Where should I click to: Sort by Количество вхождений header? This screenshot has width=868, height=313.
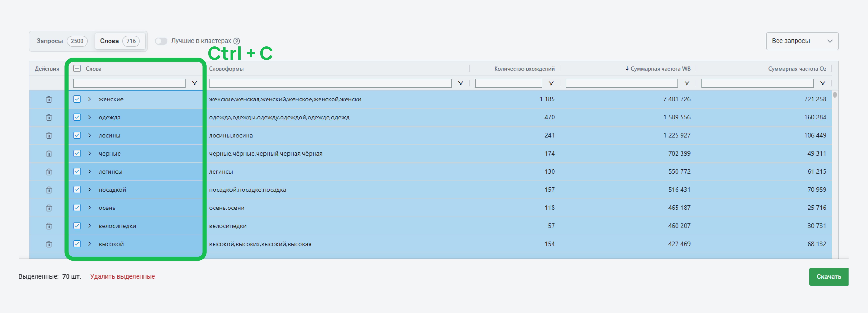pos(524,69)
